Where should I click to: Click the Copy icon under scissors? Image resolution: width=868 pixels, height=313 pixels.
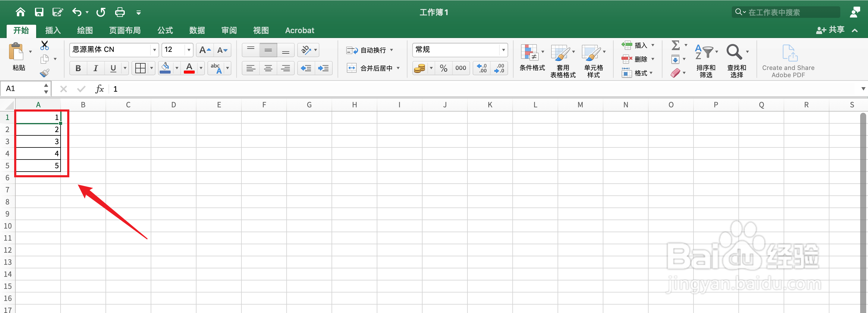pos(45,59)
